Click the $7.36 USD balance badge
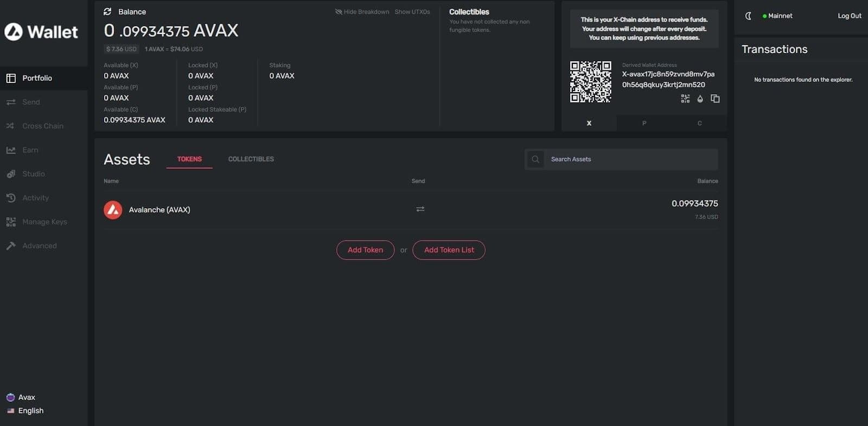 [x=122, y=49]
